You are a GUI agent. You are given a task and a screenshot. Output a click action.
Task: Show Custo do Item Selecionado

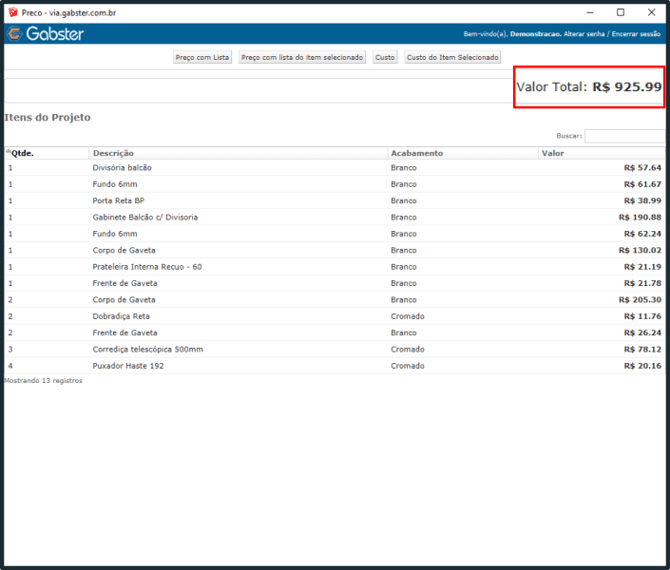(x=452, y=58)
